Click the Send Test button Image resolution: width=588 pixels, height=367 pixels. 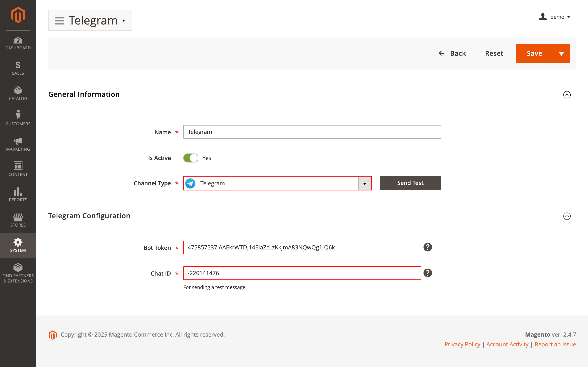410,183
